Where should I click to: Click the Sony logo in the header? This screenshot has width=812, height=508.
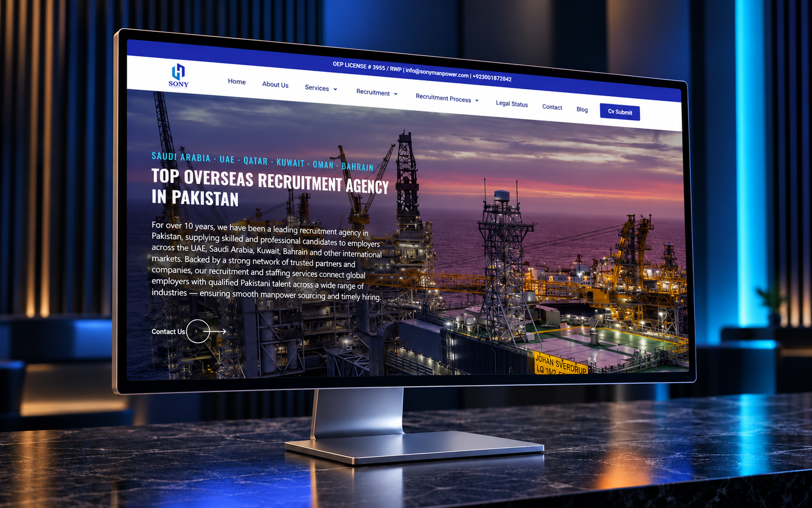click(178, 76)
